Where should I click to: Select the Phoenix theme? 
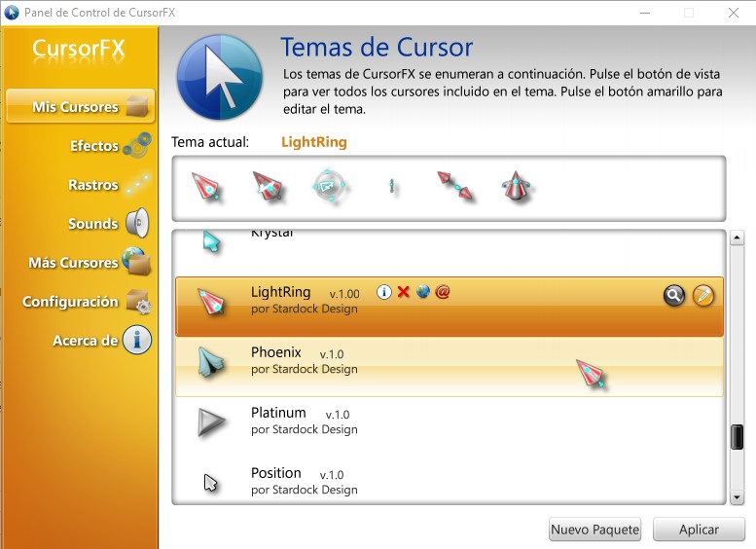pos(449,367)
